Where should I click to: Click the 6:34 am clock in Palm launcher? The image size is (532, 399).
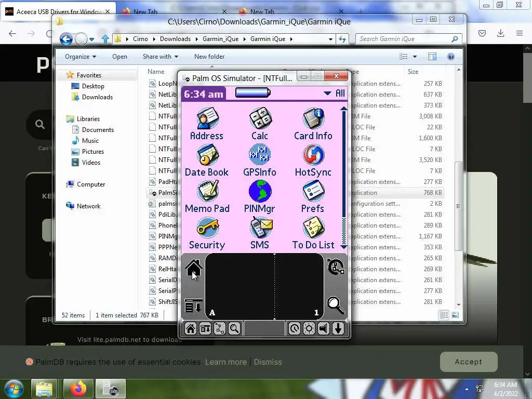[204, 94]
